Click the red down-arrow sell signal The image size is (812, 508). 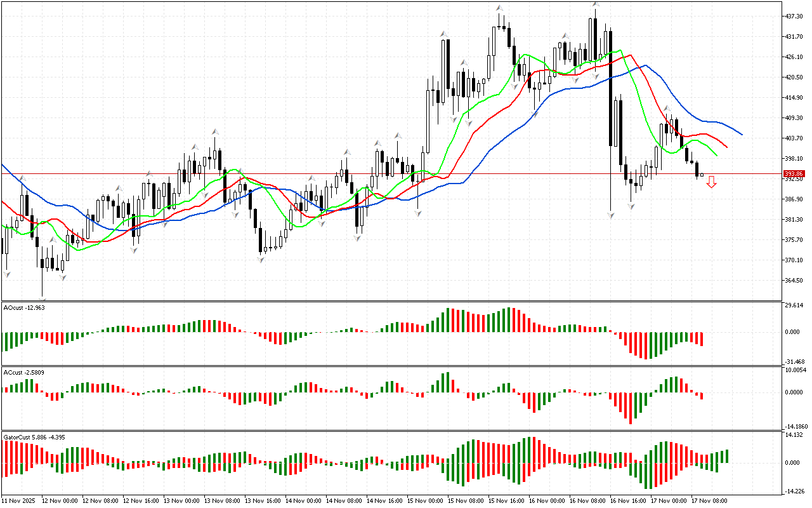(x=712, y=182)
